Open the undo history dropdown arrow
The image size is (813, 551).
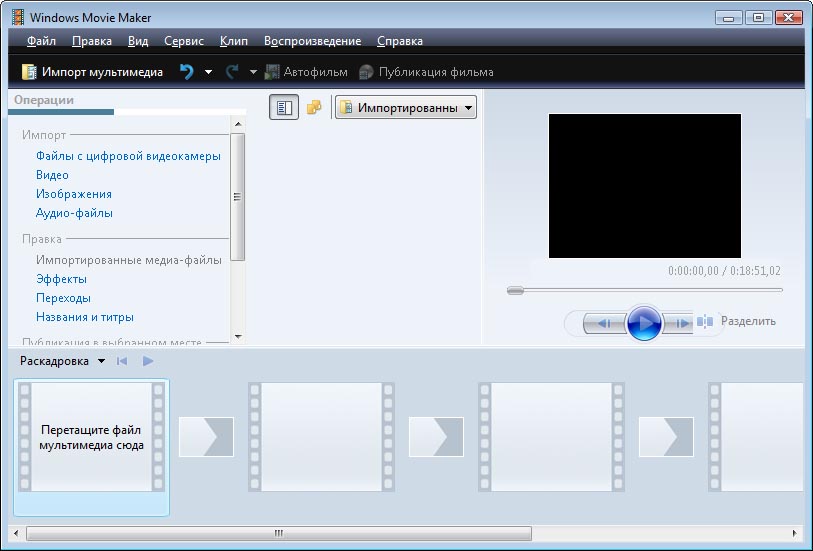[x=208, y=72]
